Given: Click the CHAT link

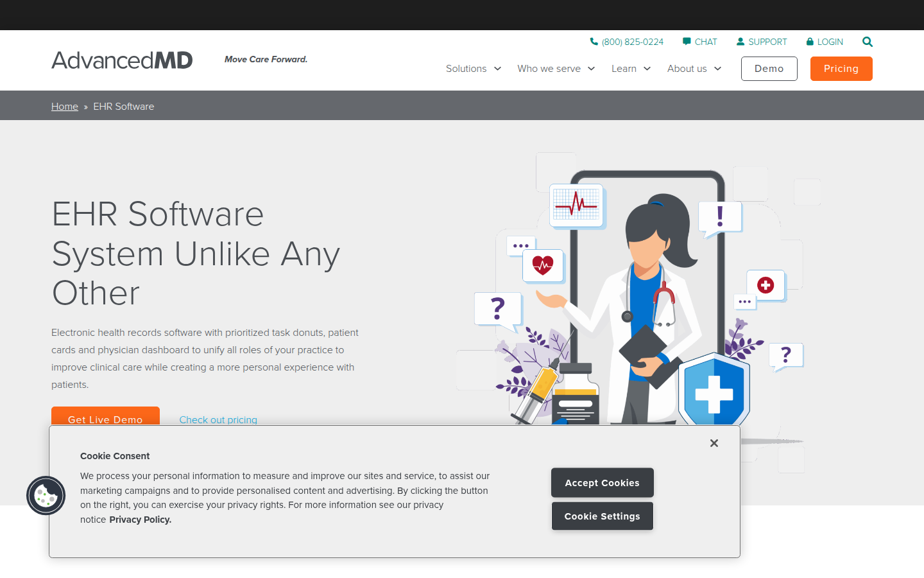Looking at the screenshot, I should [706, 42].
